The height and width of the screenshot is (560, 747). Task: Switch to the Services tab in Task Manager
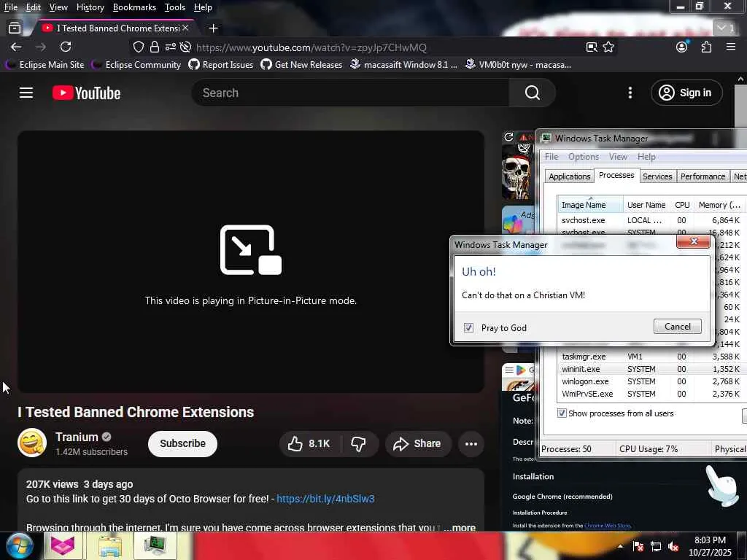pyautogui.click(x=657, y=176)
